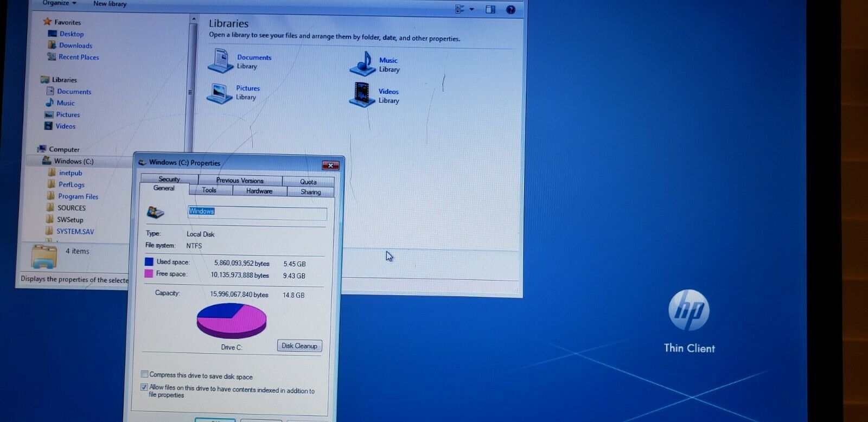Screen dimensions: 868x422
Task: Open the Videos Library in the main pane
Action: click(x=374, y=95)
